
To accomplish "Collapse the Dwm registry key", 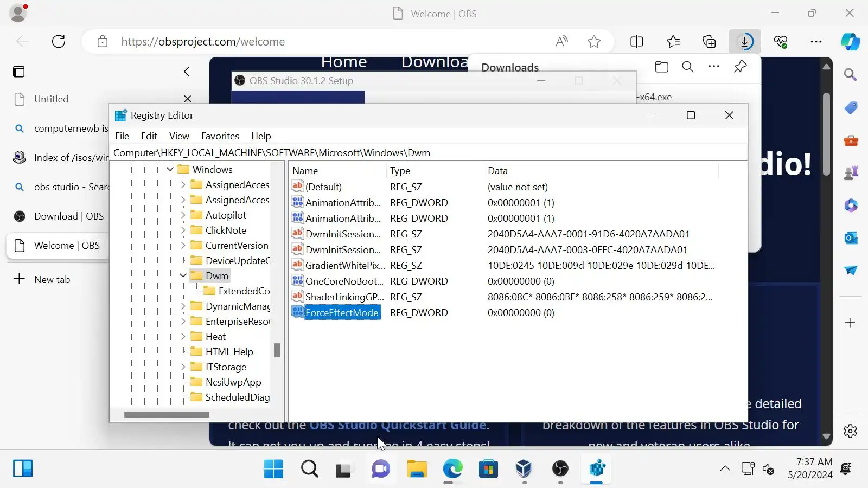I will pyautogui.click(x=183, y=275).
